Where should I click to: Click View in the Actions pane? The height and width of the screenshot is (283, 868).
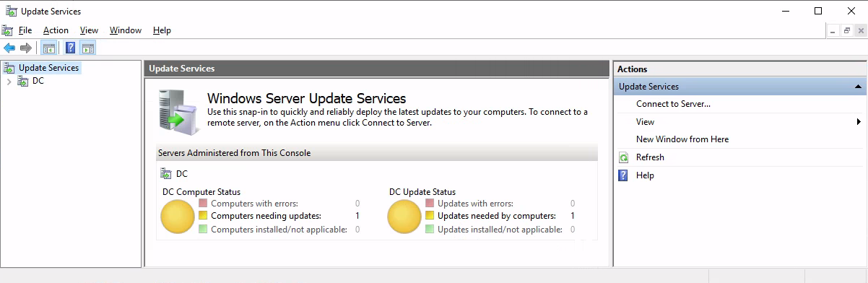[x=645, y=122]
